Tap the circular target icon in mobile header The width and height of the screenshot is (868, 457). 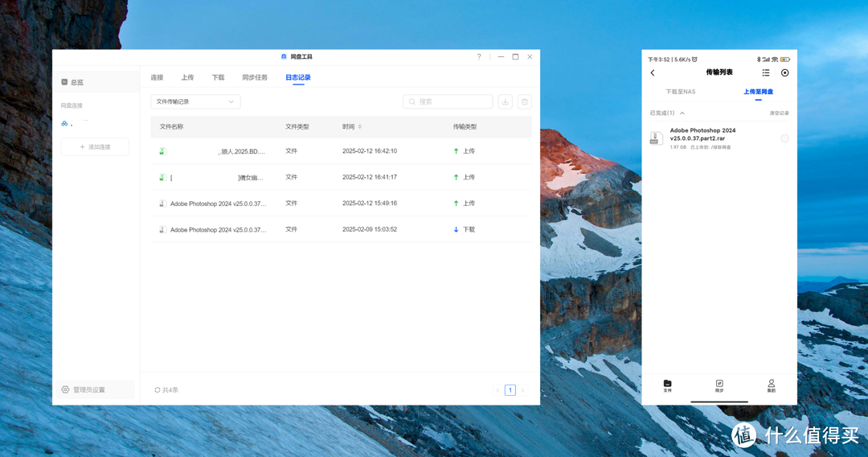tap(784, 73)
